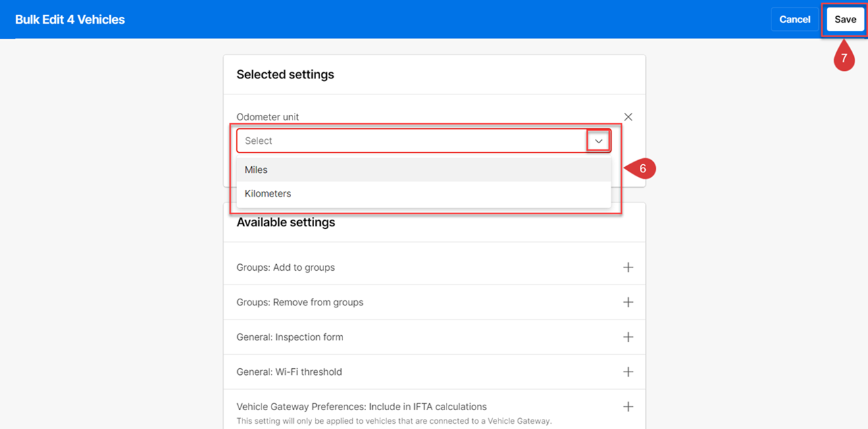Click plus icon for 'Groups: Remove from groups'
Viewport: 868px width, 429px height.
628,302
